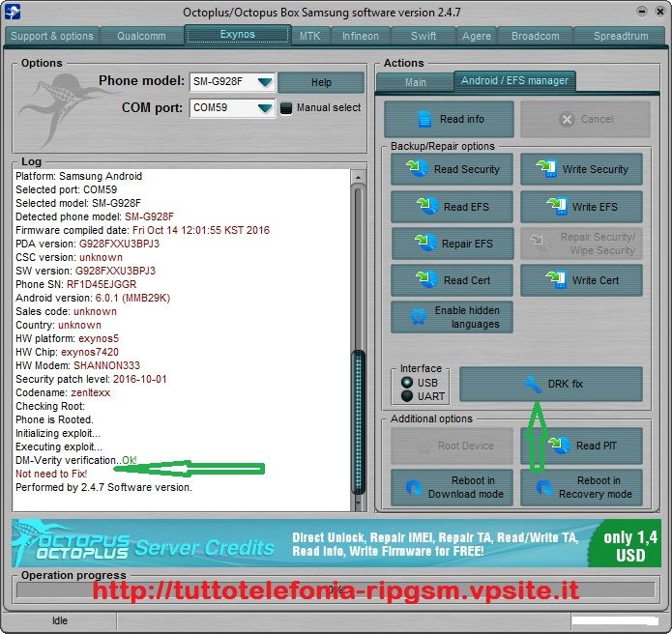Click the Write Security phone icon
The width and height of the screenshot is (672, 634).
546,168
